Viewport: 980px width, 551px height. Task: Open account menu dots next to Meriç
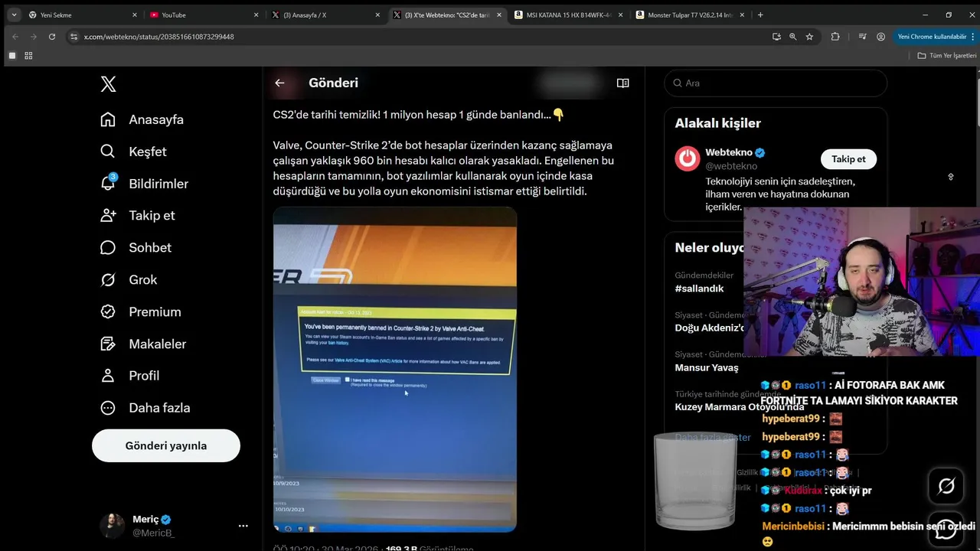[x=243, y=526]
